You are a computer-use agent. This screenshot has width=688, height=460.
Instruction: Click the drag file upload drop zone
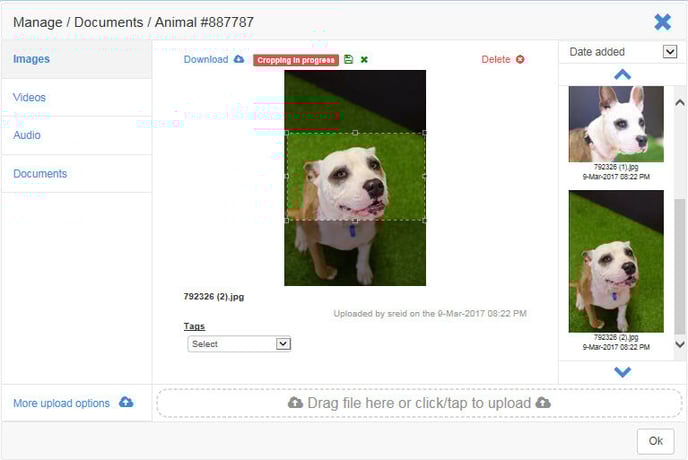(x=419, y=403)
